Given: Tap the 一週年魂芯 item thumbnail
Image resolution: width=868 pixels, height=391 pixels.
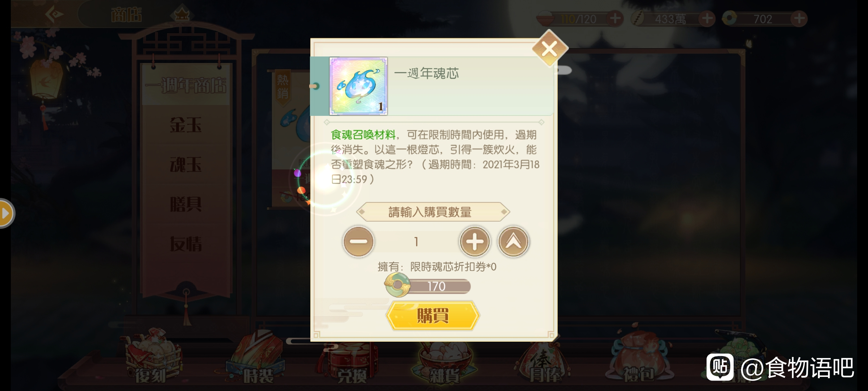Looking at the screenshot, I should [x=358, y=86].
